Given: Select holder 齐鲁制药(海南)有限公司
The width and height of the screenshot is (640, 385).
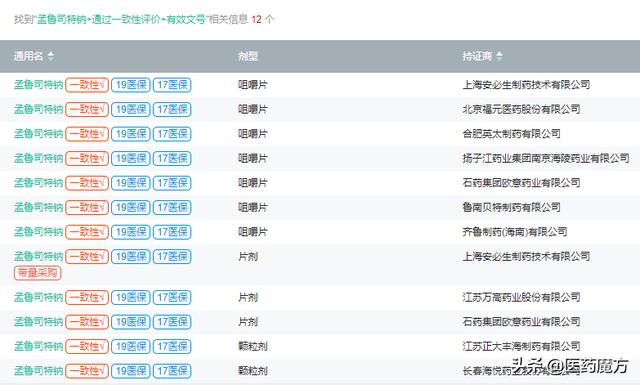Looking at the screenshot, I should 515,232.
